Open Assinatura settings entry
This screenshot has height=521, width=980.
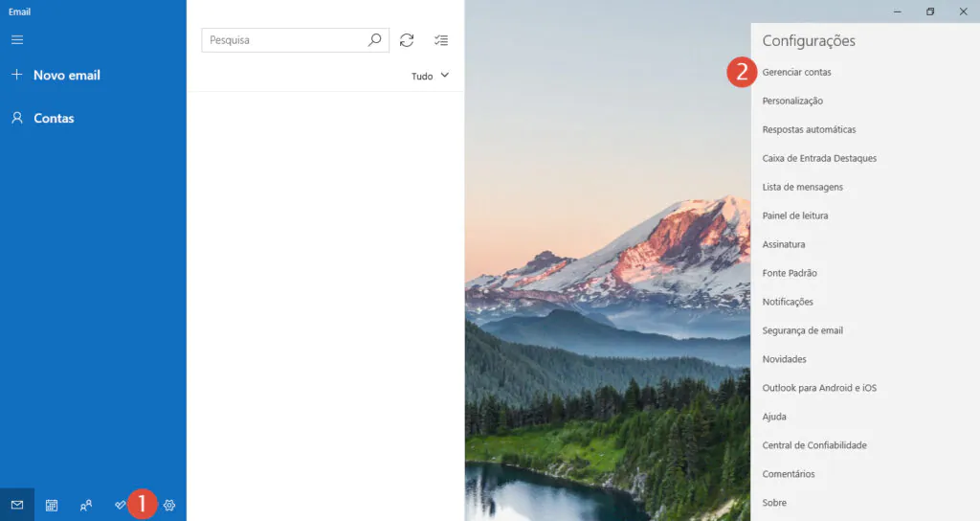[784, 244]
